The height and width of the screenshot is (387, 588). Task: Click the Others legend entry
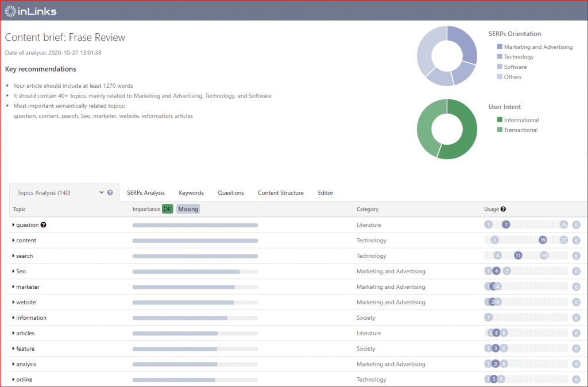[x=509, y=77]
